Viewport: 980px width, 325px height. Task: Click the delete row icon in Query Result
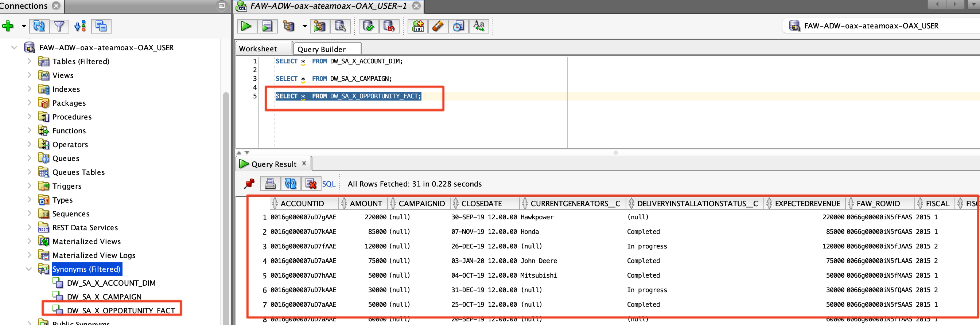pos(311,184)
